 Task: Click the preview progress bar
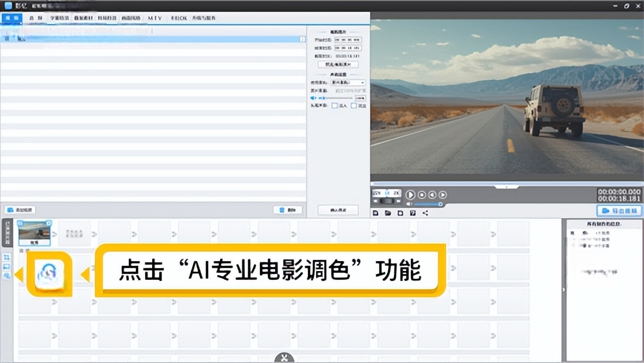click(507, 184)
